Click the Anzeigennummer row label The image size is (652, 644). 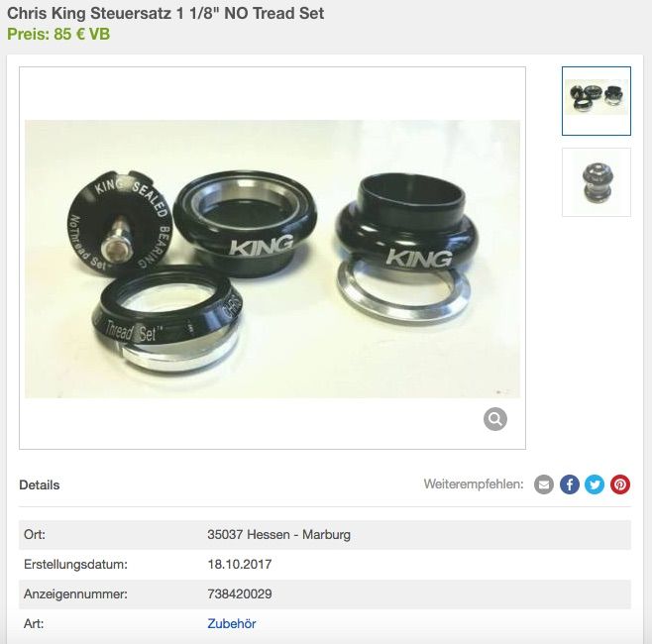[x=75, y=593]
